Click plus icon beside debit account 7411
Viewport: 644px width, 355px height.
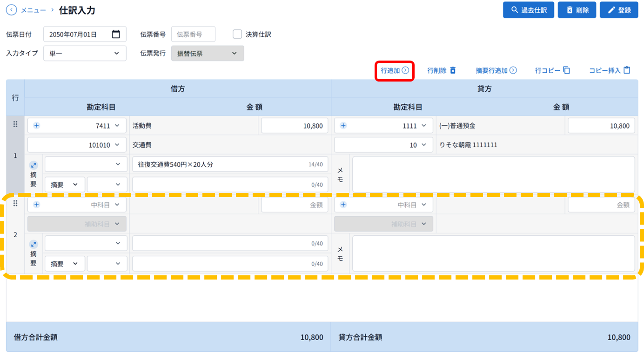point(37,126)
